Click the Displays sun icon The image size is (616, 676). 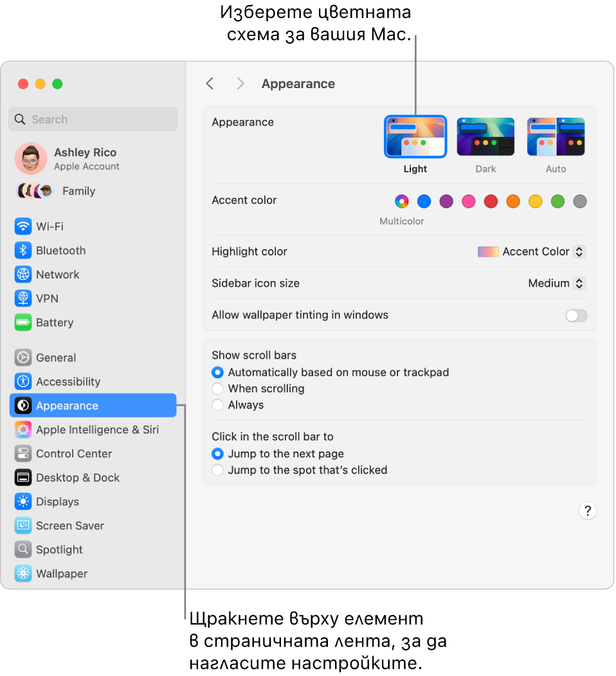click(x=23, y=502)
